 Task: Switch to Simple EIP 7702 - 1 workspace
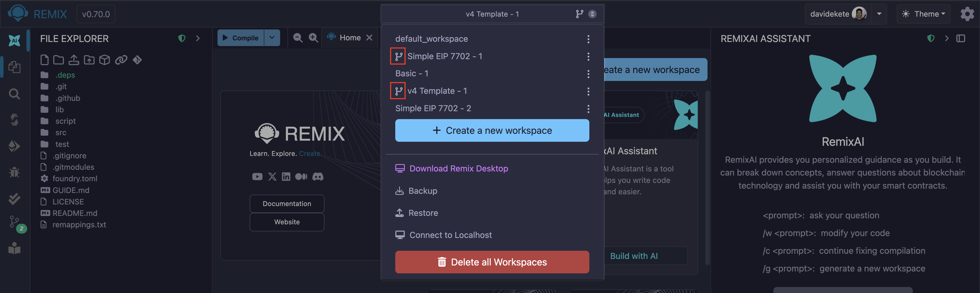[x=445, y=56]
